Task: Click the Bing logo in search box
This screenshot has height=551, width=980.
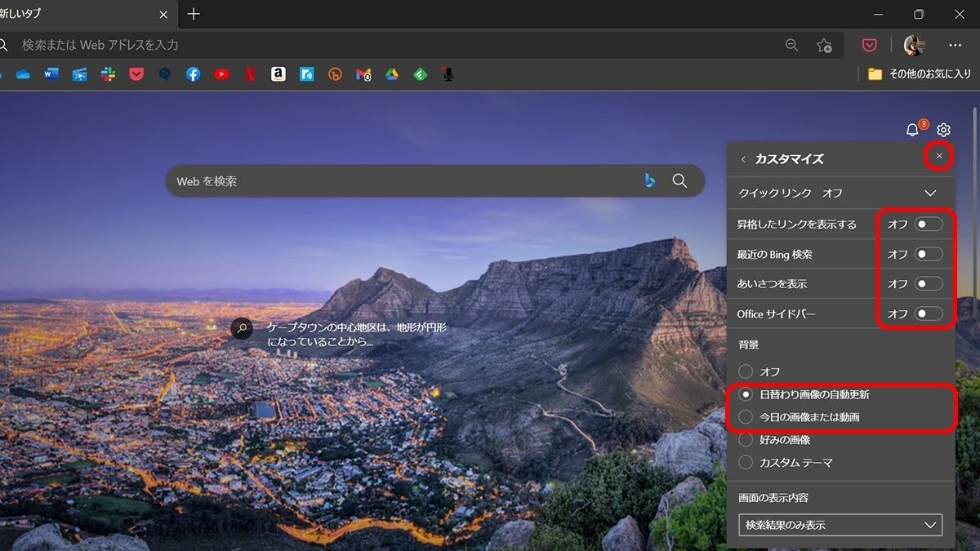Action: pos(650,180)
